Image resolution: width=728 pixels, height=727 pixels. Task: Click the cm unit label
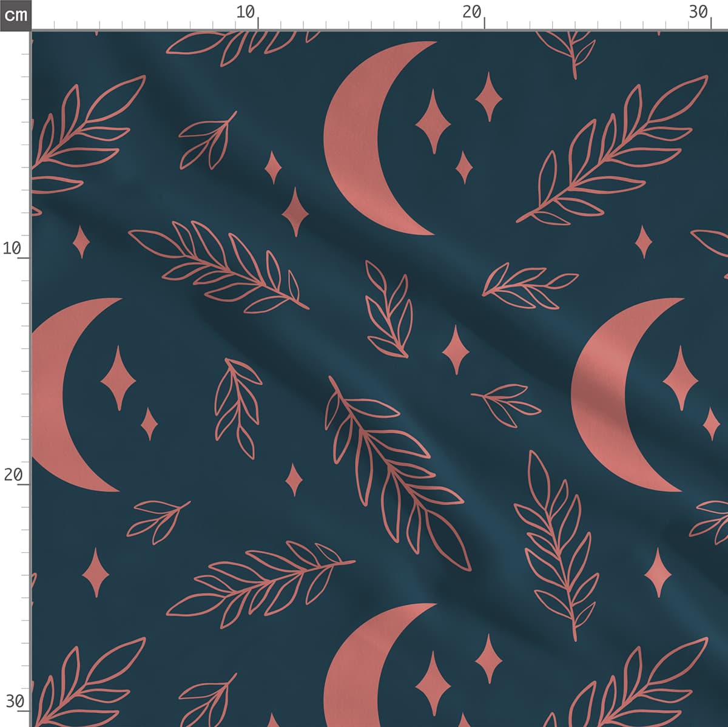point(15,15)
